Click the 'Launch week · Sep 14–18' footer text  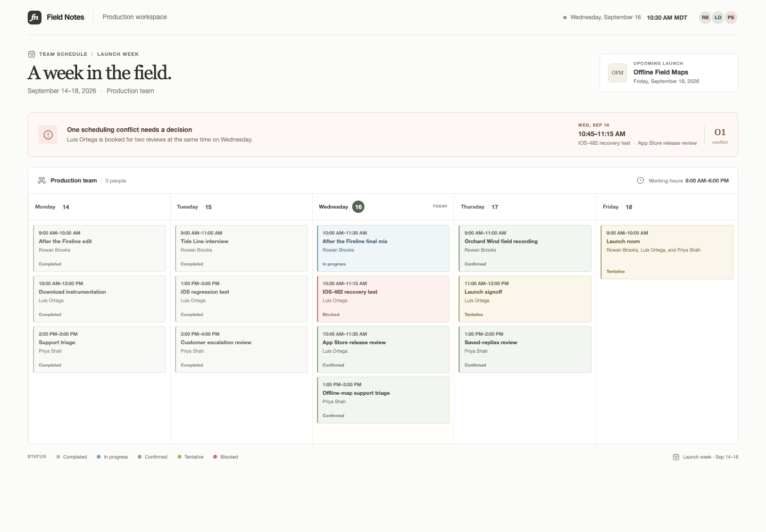point(711,457)
